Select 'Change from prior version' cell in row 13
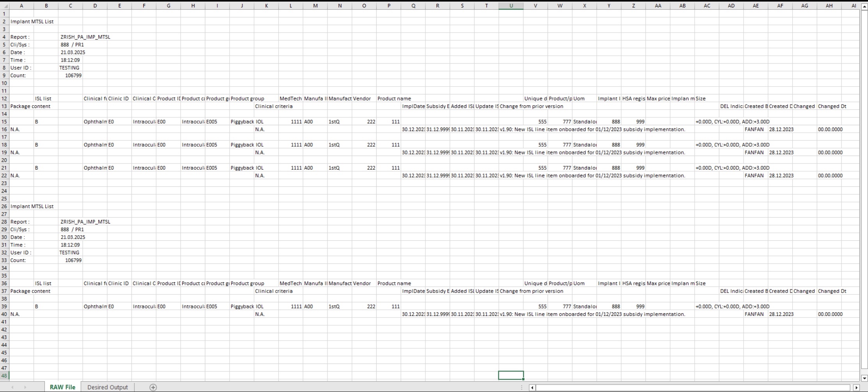 tap(532, 106)
